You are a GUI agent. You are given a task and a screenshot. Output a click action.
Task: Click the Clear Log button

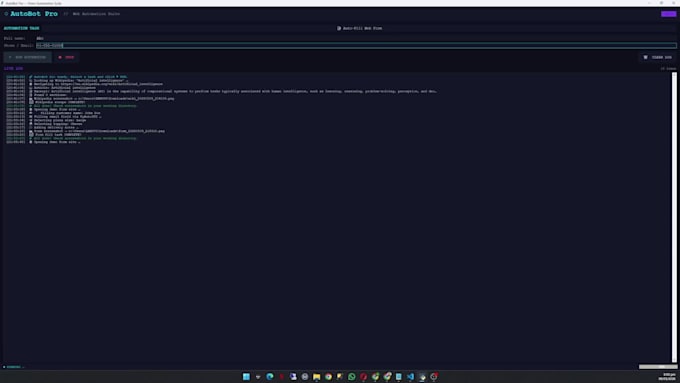point(657,57)
